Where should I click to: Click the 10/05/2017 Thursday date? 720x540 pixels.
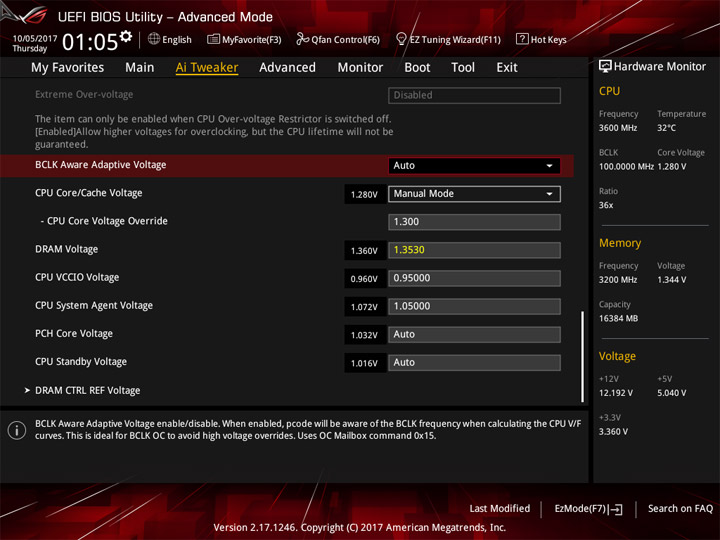pyautogui.click(x=34, y=43)
